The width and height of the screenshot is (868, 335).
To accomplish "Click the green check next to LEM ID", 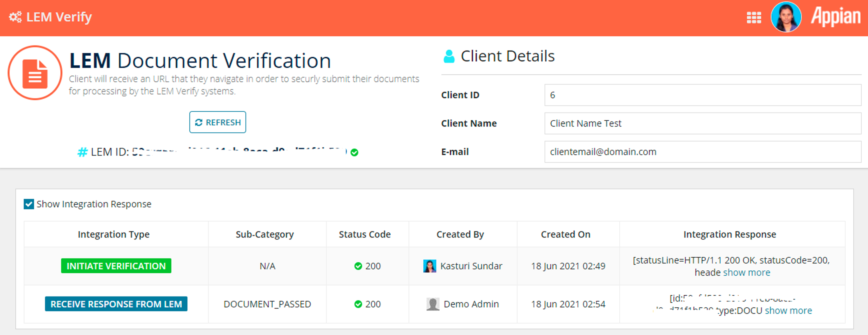I will (354, 153).
